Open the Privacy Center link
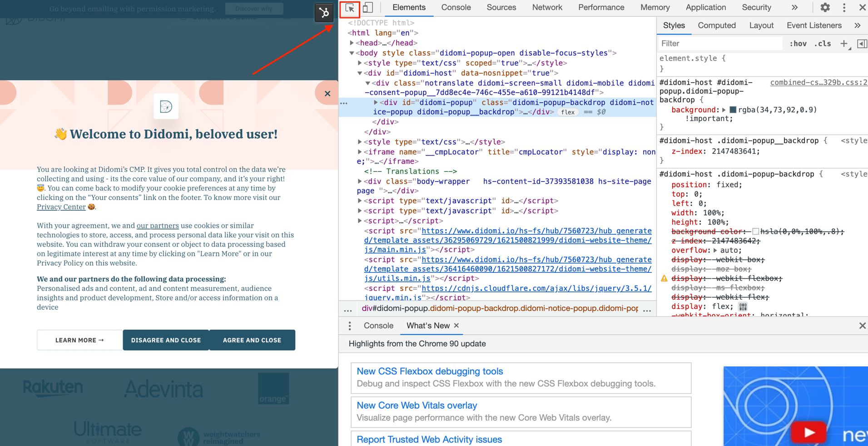Image resolution: width=868 pixels, height=446 pixels. pos(61,207)
